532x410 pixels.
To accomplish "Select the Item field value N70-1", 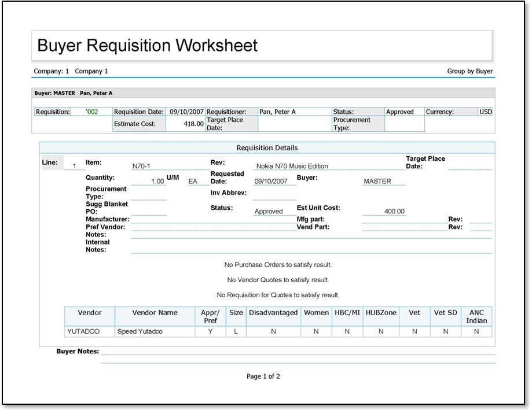I will pyautogui.click(x=141, y=167).
